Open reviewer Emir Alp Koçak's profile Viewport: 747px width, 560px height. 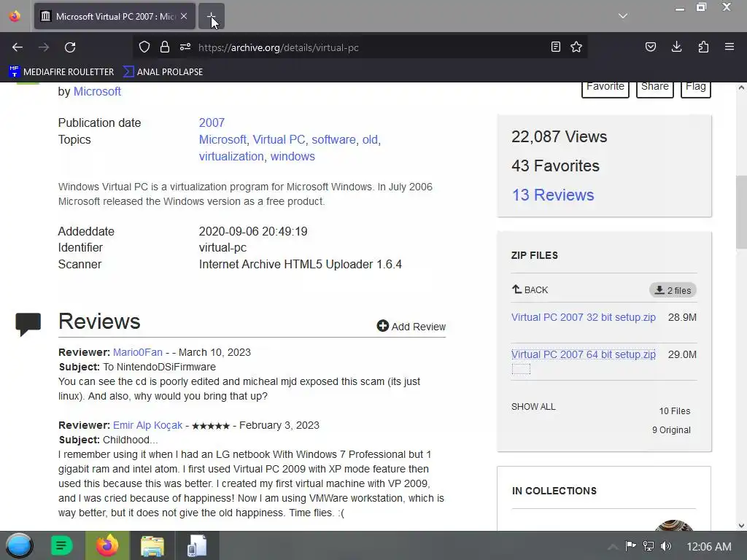pos(147,425)
